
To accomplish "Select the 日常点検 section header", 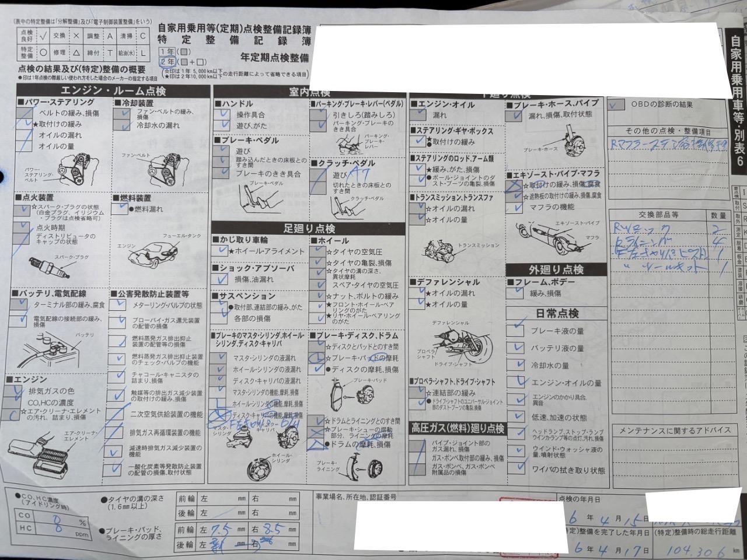I will 556,313.
